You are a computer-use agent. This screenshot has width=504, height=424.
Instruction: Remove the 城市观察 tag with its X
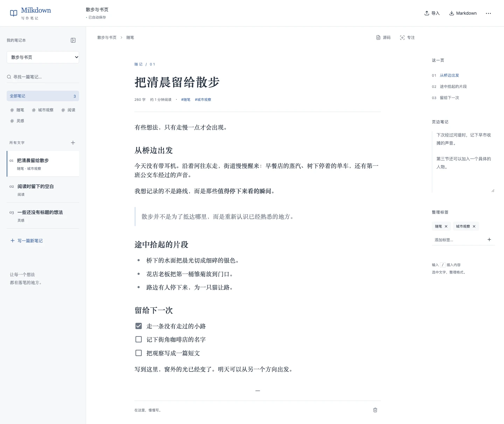[474, 227]
